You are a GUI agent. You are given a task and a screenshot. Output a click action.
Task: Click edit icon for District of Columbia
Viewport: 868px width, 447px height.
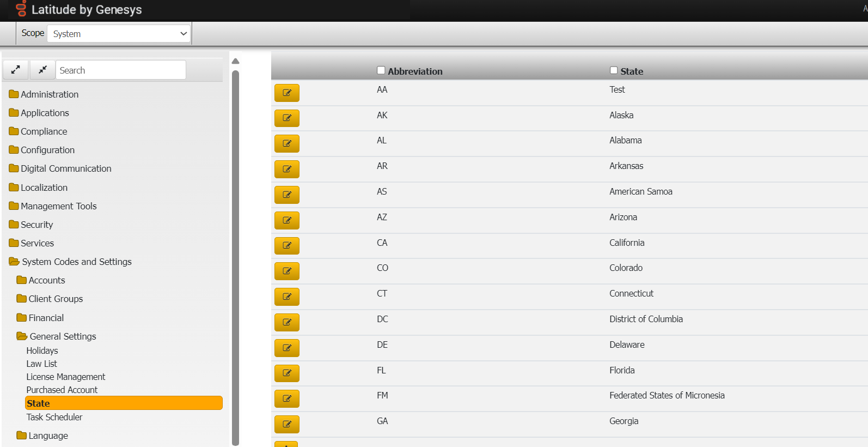point(286,322)
